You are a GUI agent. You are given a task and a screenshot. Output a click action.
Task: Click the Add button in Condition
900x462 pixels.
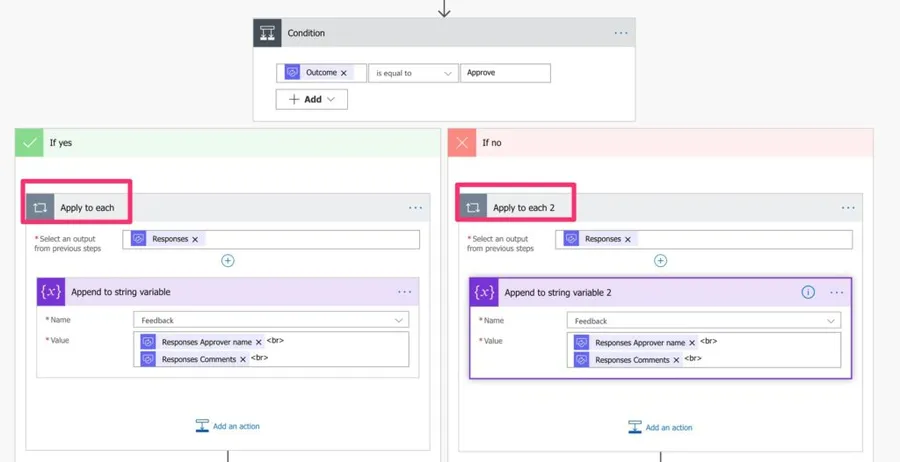pos(312,99)
